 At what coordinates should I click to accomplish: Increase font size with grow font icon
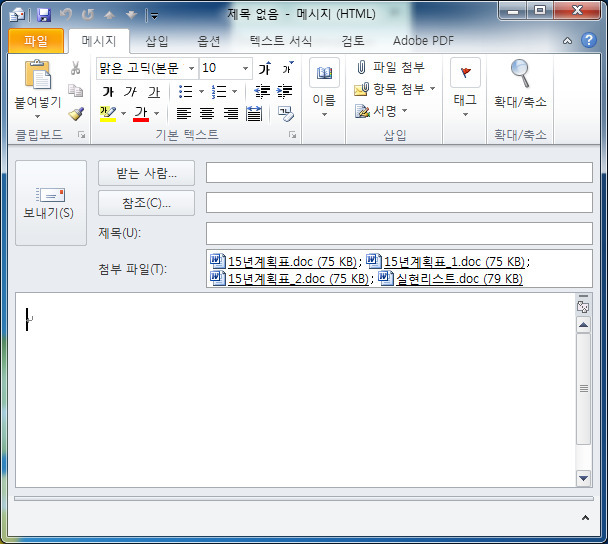[265, 68]
